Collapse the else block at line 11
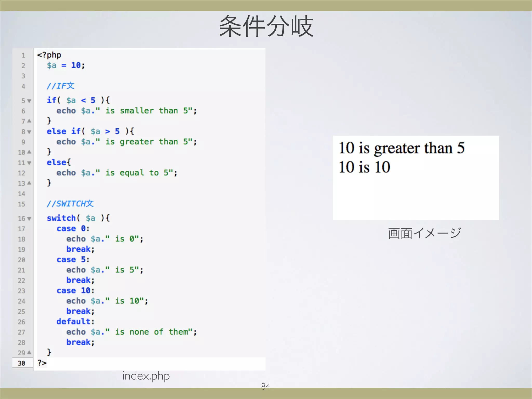532x399 pixels. tap(29, 163)
